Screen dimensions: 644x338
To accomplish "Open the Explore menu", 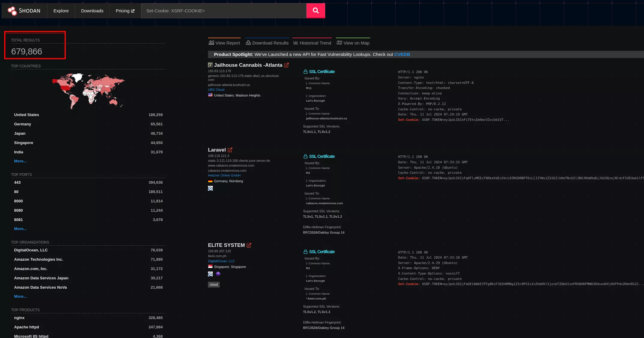I will click(x=61, y=11).
